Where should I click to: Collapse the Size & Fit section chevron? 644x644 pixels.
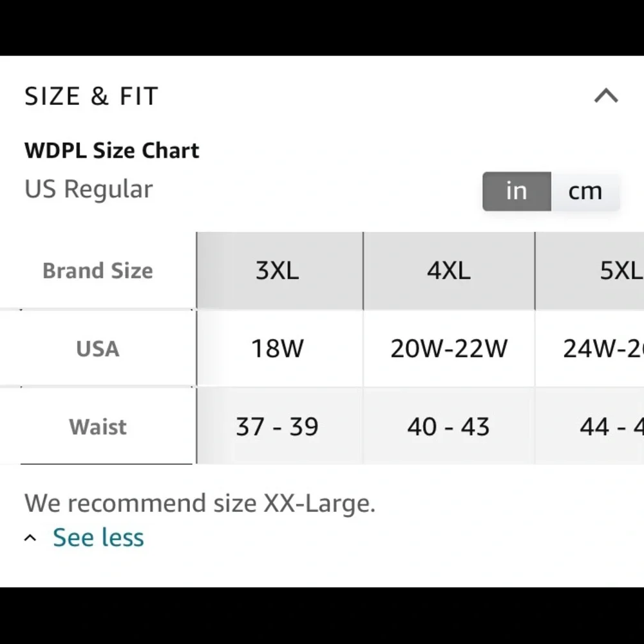pyautogui.click(x=605, y=97)
